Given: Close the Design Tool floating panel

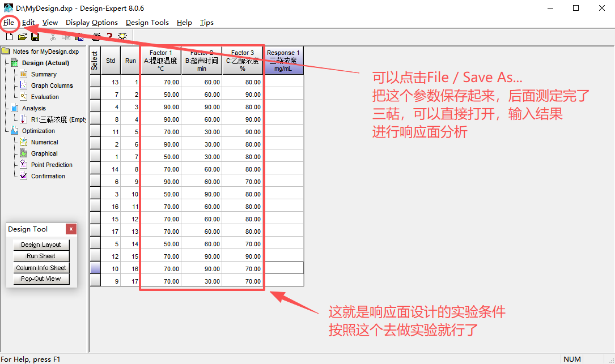Looking at the screenshot, I should pos(71,229).
